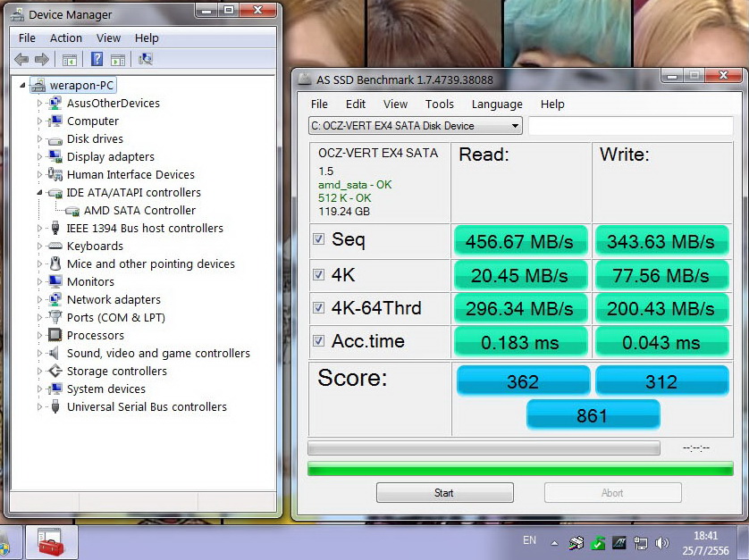Open the Action menu in Device Manager

point(66,38)
